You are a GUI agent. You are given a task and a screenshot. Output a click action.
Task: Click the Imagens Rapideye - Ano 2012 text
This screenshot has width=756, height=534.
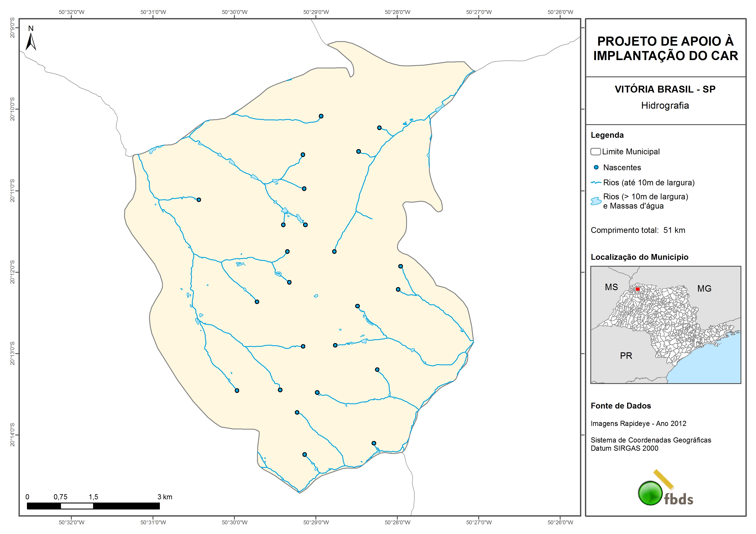(x=638, y=423)
